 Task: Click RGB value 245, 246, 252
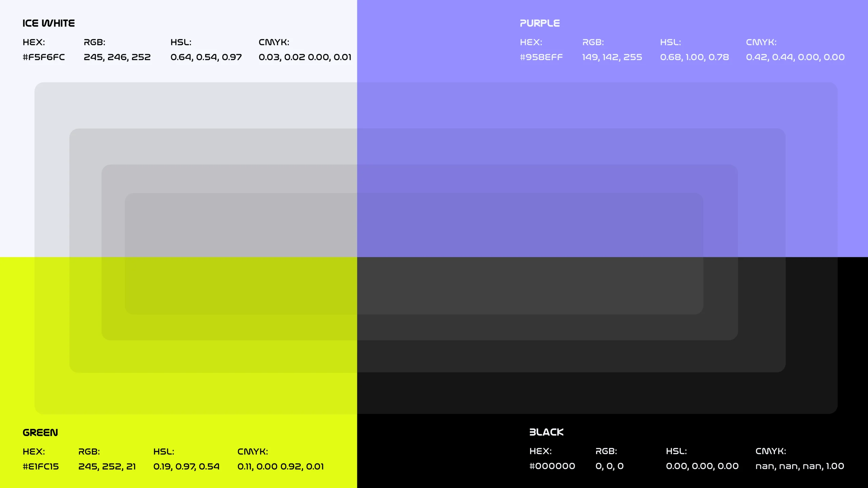117,57
